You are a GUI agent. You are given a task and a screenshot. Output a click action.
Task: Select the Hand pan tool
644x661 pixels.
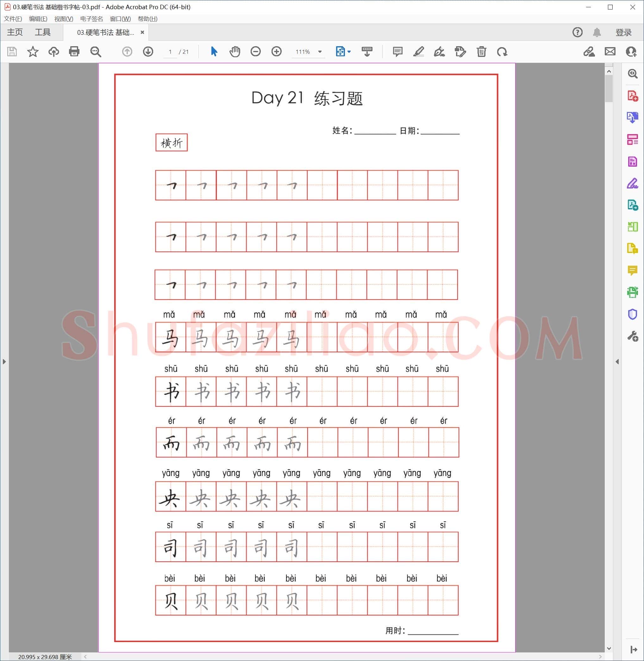(x=235, y=52)
